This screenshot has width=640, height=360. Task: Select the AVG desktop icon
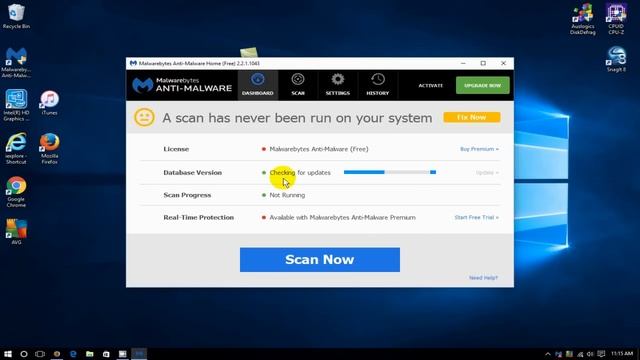[16, 231]
